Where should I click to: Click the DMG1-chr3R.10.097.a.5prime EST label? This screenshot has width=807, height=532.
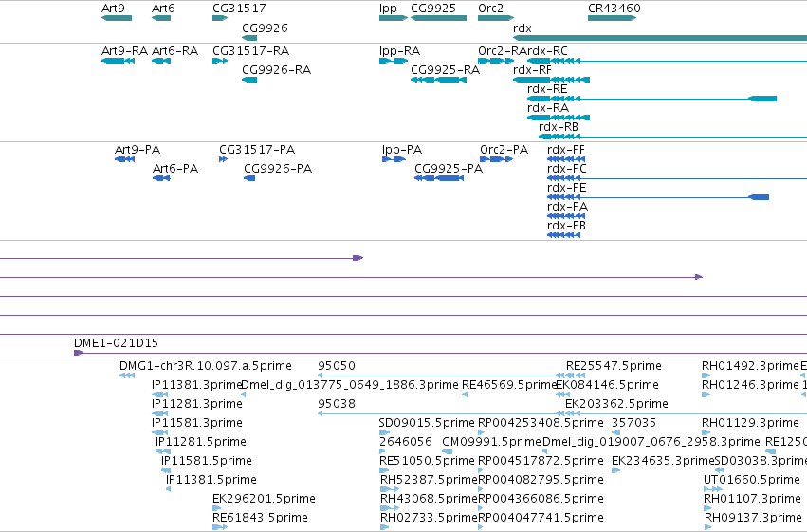coord(206,366)
